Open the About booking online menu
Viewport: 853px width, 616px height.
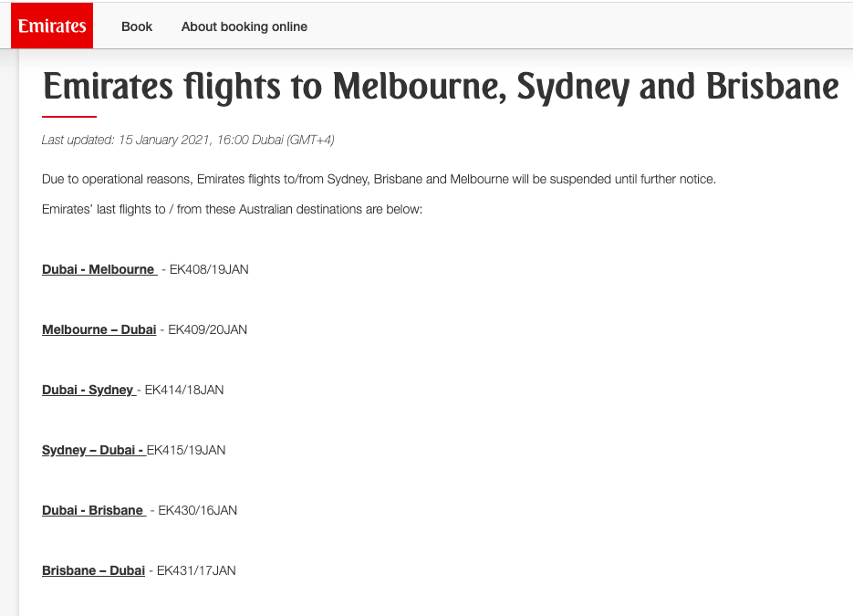point(244,26)
